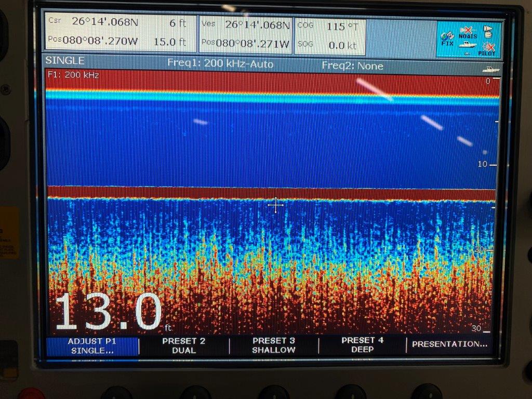This screenshot has width=532, height=399.
Task: Click the boat icon in status panel
Action: coord(467,46)
